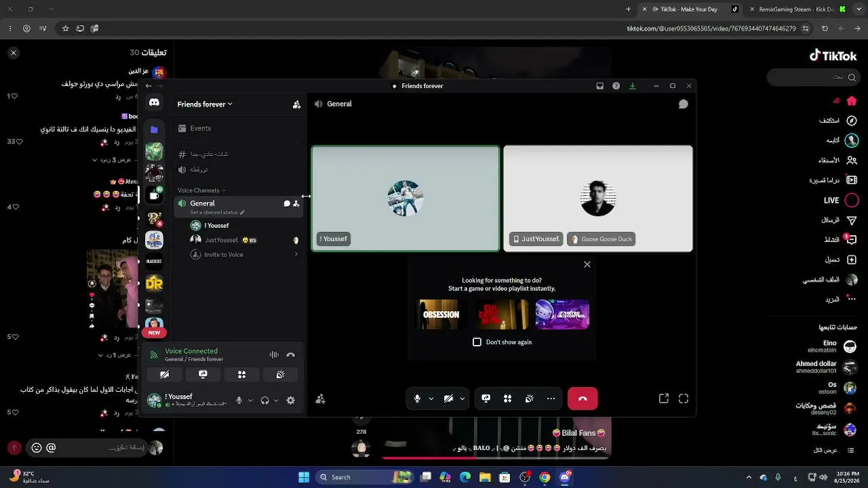Viewport: 868px width, 488px height.
Task: Open Windows Start menu
Action: (x=304, y=477)
